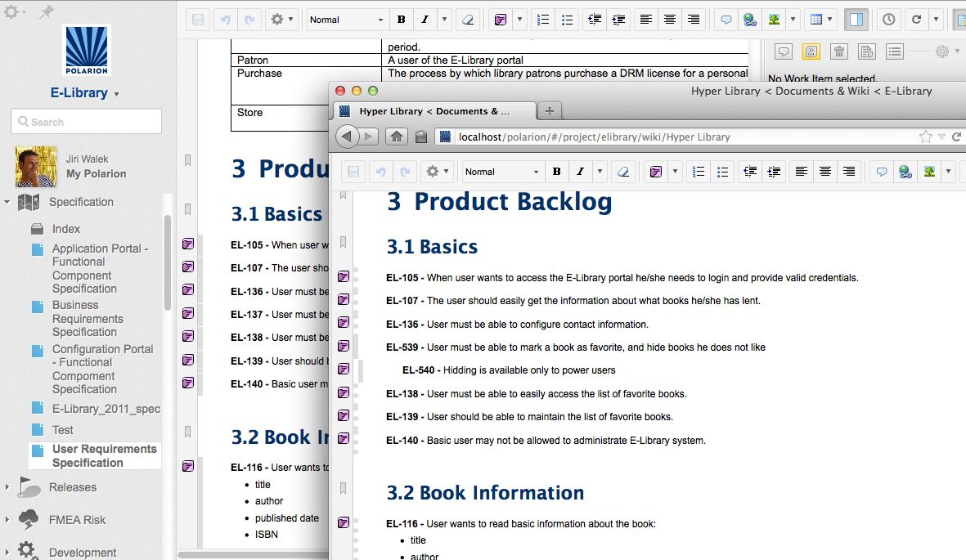Screen dimensions: 966x560
Task: Align text left in back window toolbar
Action: (x=645, y=20)
